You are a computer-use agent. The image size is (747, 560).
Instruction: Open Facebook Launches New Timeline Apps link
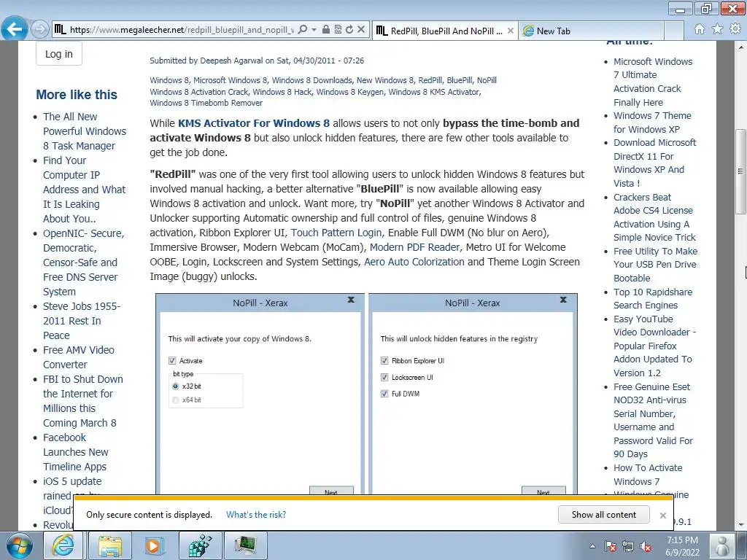tap(76, 452)
